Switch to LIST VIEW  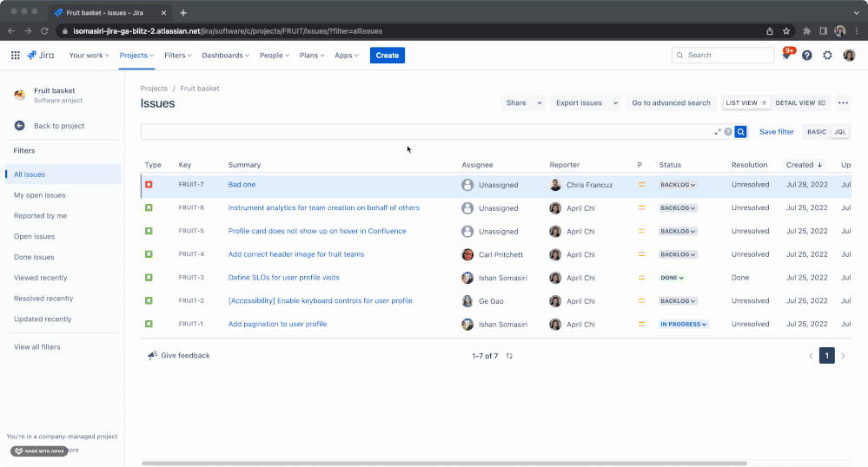coord(745,103)
